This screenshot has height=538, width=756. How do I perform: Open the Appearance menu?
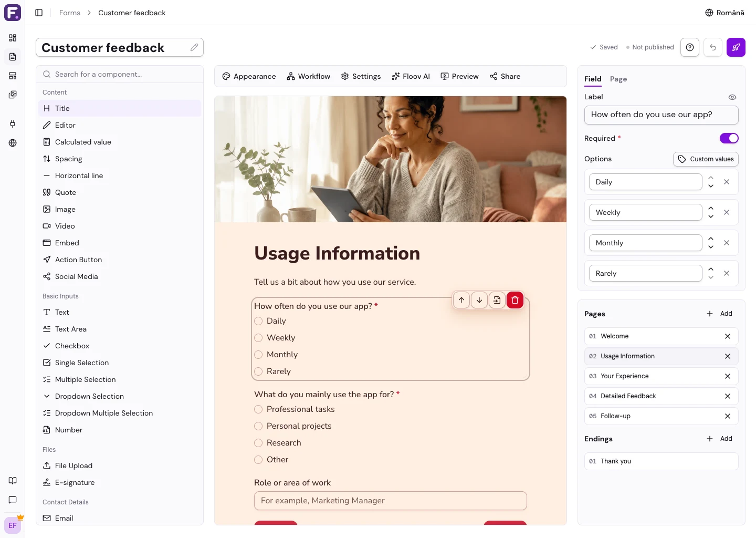249,76
